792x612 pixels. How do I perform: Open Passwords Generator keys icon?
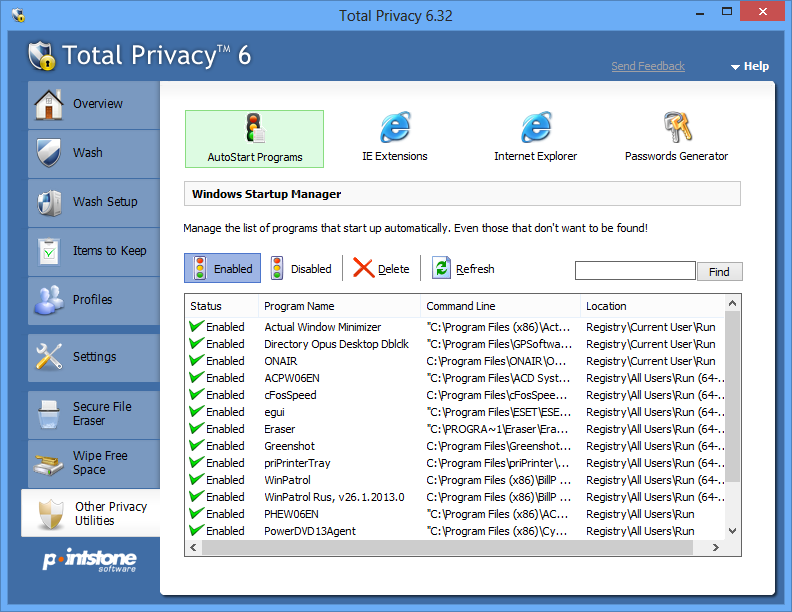pyautogui.click(x=677, y=127)
